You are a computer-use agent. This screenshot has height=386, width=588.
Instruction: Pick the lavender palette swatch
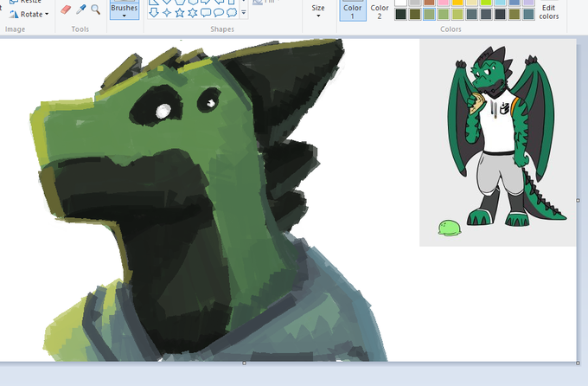528,3
